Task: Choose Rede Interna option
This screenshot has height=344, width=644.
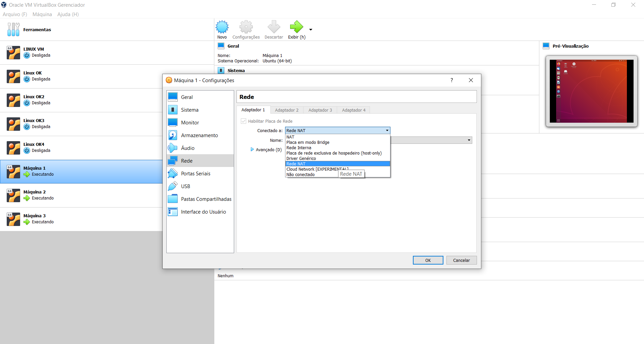Action: click(x=337, y=148)
